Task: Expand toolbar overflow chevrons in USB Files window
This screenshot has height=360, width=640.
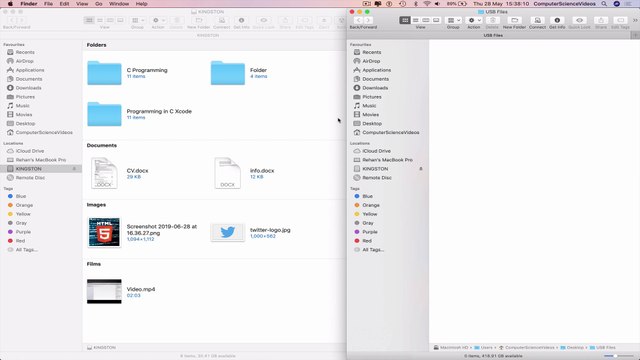Action: tap(635, 20)
